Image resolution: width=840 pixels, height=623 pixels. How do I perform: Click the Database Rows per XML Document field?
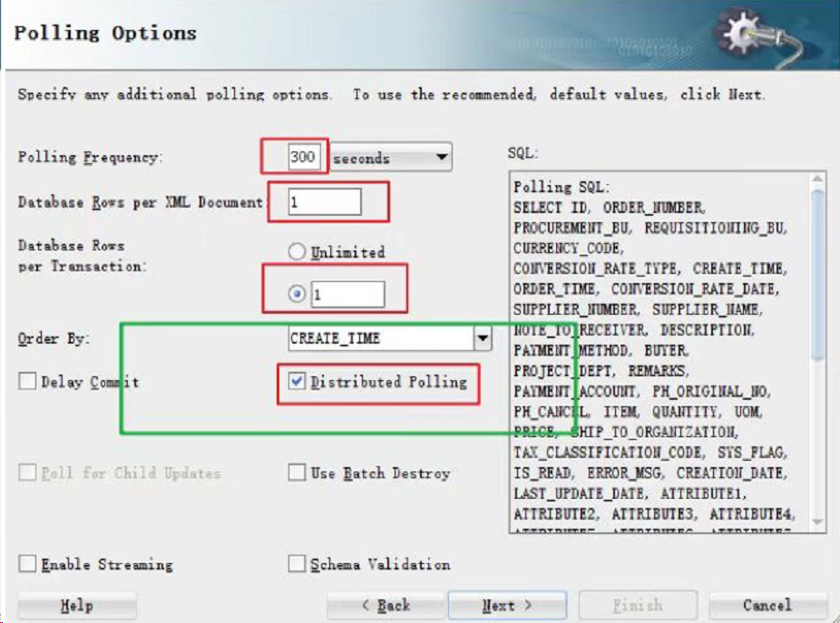click(x=324, y=202)
